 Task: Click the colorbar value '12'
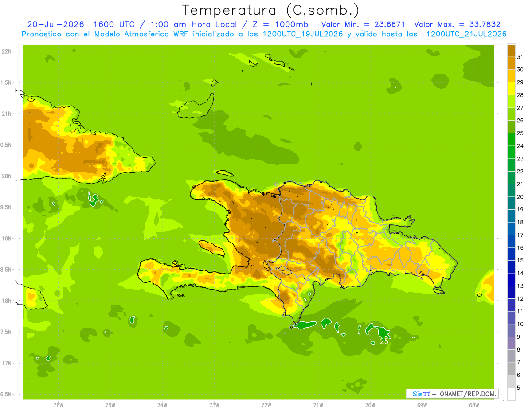[x=520, y=298]
